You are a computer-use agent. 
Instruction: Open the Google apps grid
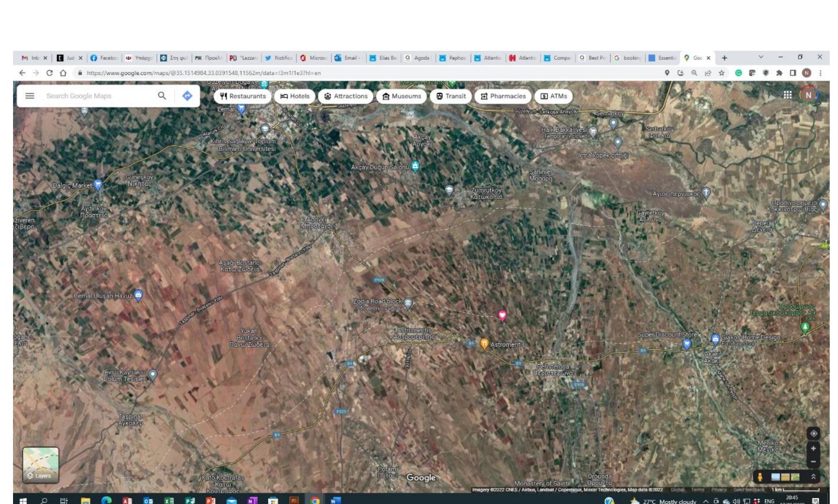[788, 95]
